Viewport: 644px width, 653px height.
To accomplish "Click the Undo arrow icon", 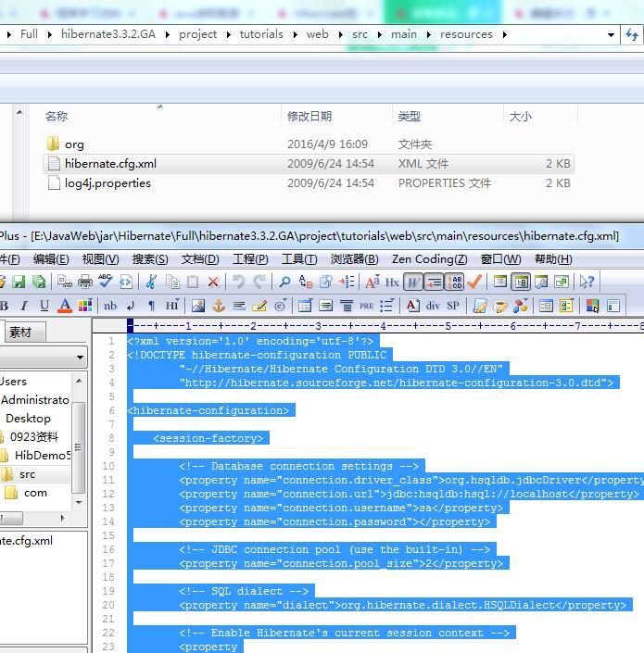I will [239, 282].
